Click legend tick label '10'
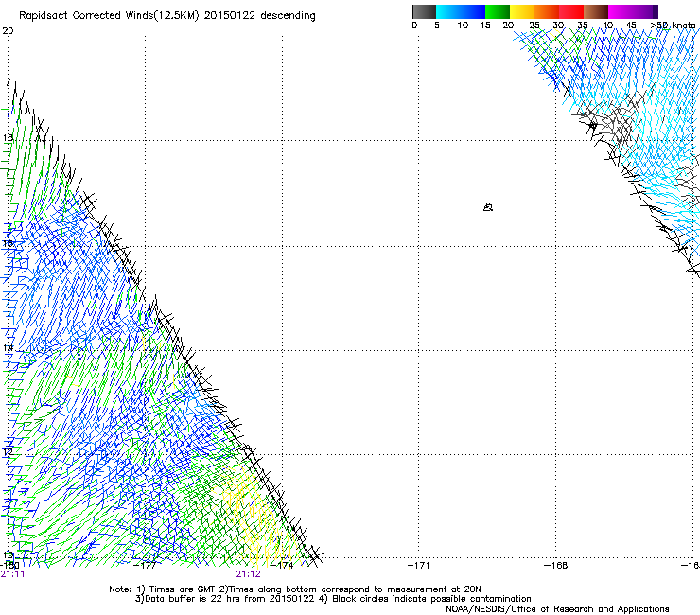This screenshot has width=700, height=615. pos(463,25)
